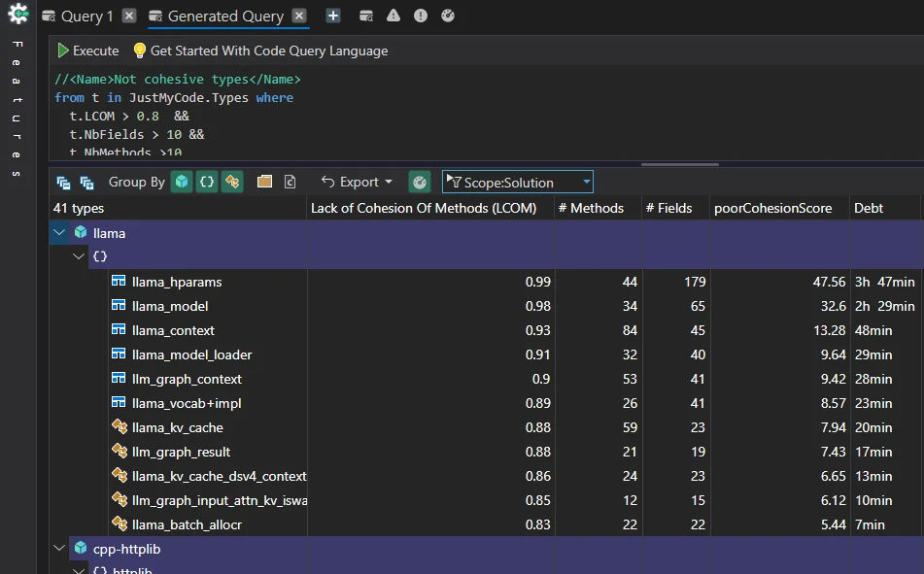
Task: Click the Debt value 2h 29min
Action: click(884, 306)
